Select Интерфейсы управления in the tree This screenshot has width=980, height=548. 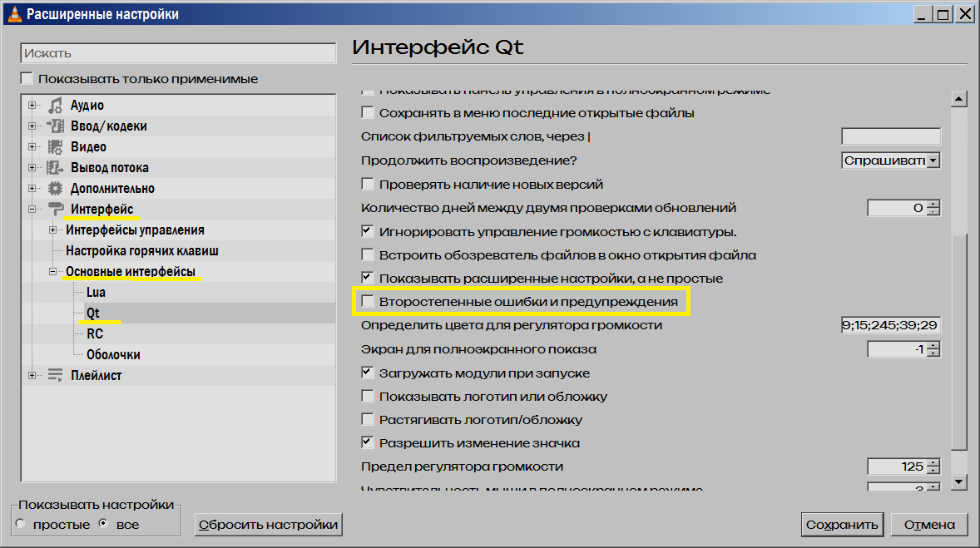[135, 230]
